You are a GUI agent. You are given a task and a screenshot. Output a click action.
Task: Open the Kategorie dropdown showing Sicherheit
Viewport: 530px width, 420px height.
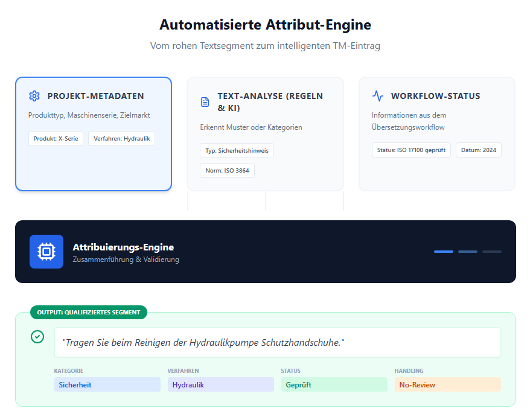pyautogui.click(x=107, y=384)
